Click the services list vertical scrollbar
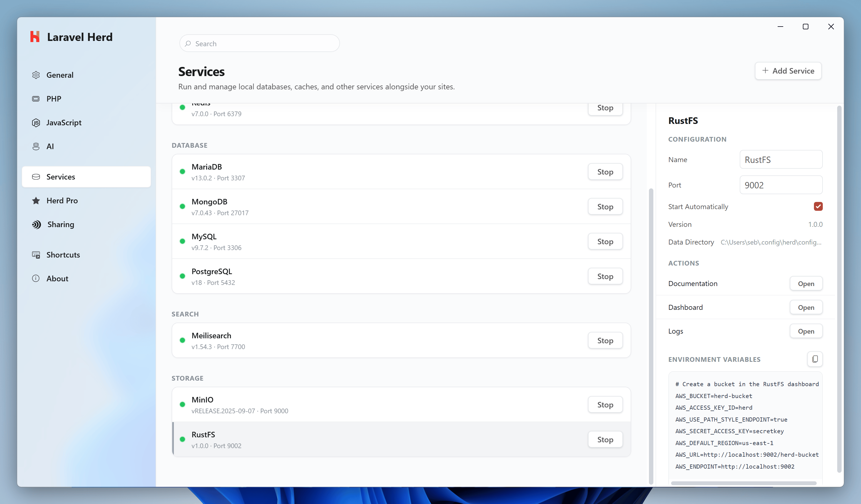This screenshot has width=861, height=504. (651, 336)
